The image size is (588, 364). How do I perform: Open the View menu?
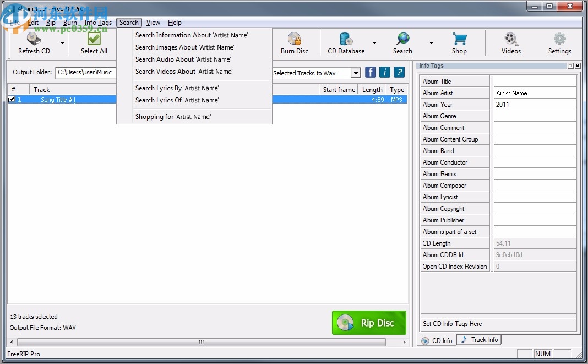pyautogui.click(x=153, y=23)
